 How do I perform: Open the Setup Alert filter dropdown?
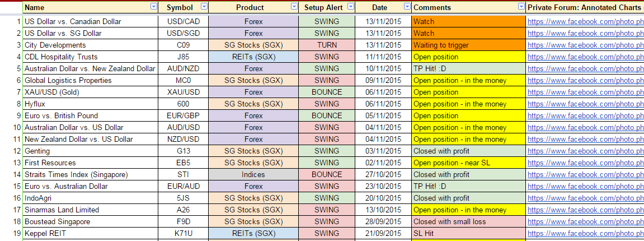tap(351, 7)
